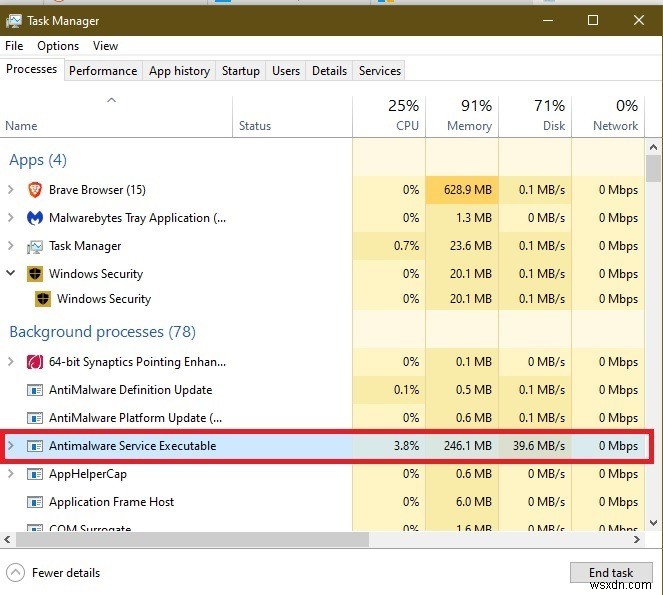Click the horizontal scrollbar right arrow

point(637,540)
